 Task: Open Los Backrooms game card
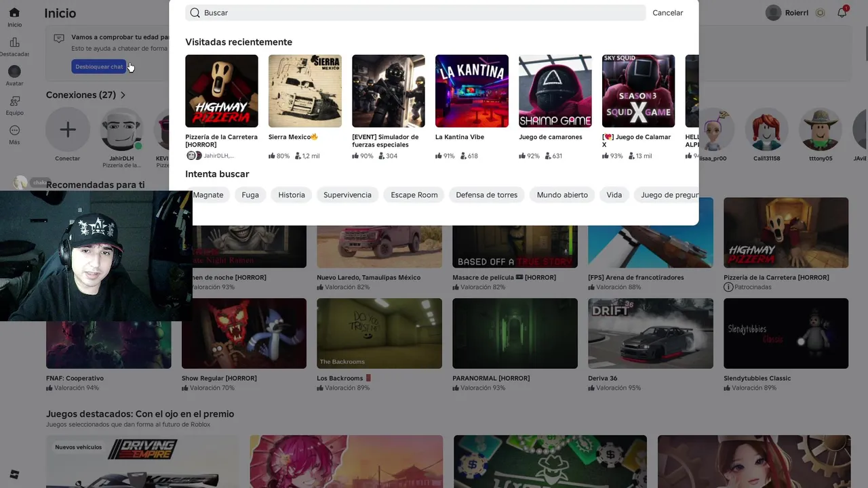click(x=379, y=345)
